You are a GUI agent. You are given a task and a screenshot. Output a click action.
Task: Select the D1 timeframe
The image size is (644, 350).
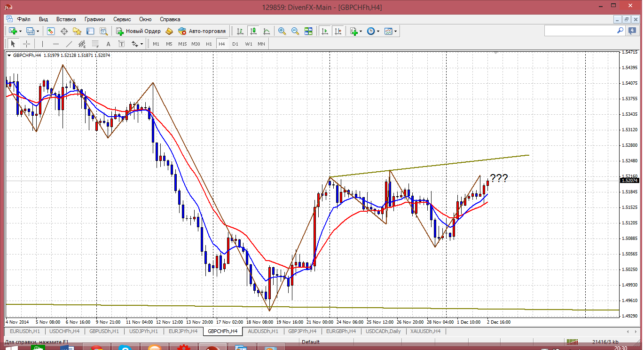pyautogui.click(x=235, y=44)
